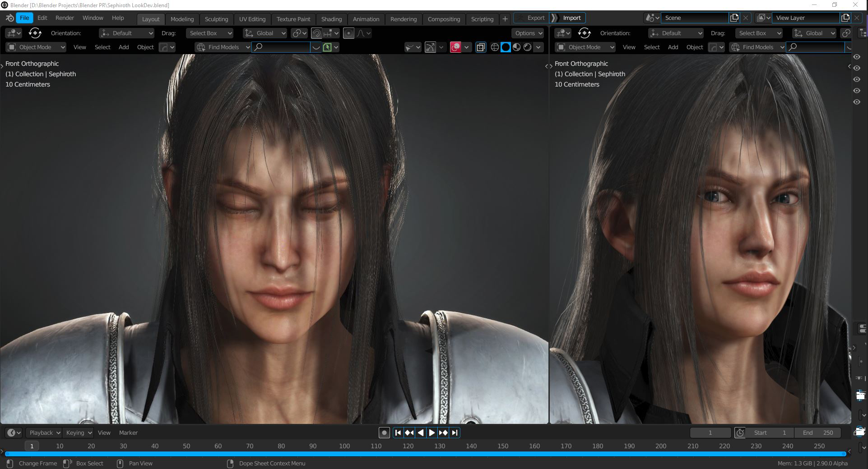Switch to the Rendering workspace tab

[404, 19]
